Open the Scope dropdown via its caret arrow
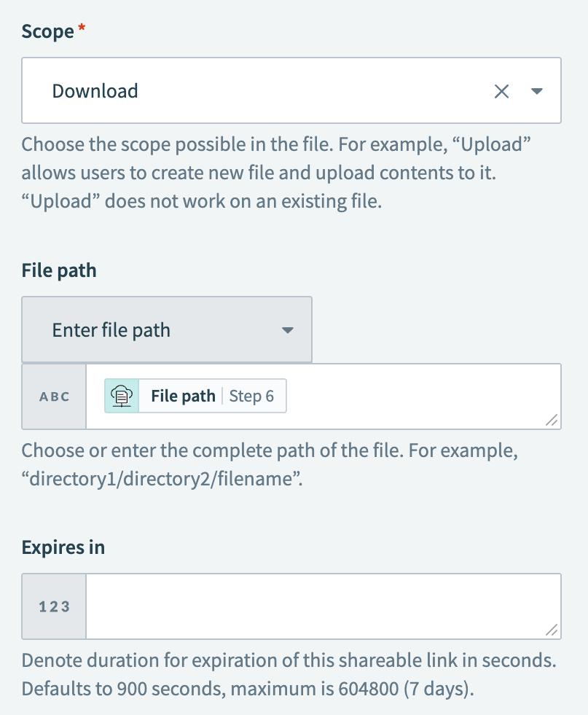The width and height of the screenshot is (588, 715). [x=536, y=91]
